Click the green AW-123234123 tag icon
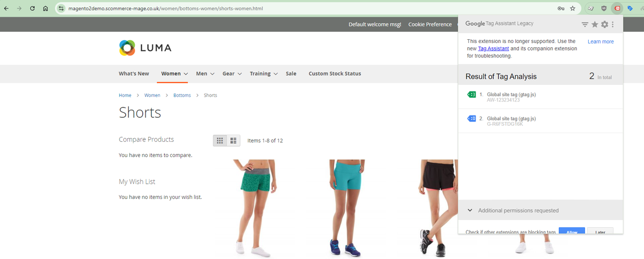Screen dimensions: 644x259 point(472,95)
